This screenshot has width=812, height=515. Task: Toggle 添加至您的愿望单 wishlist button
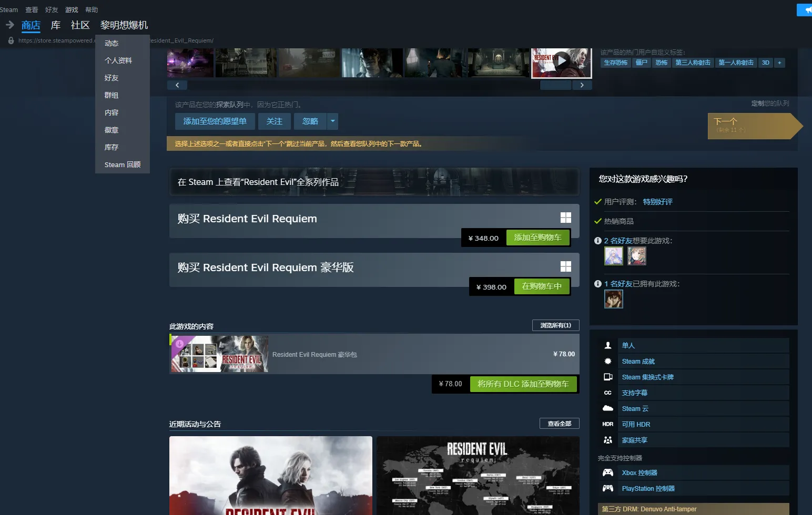pyautogui.click(x=215, y=121)
